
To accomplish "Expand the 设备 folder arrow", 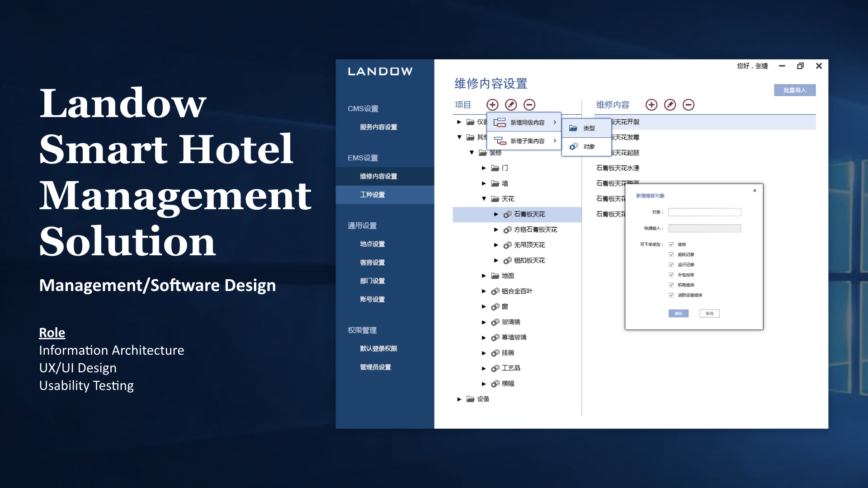I will (x=459, y=399).
